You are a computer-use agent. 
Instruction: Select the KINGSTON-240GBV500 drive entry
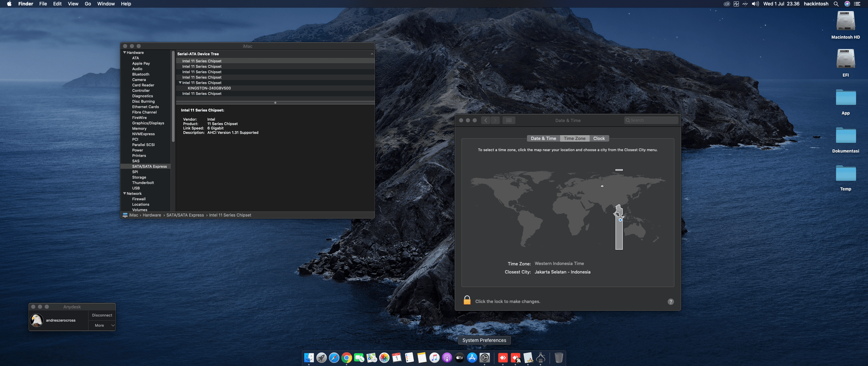point(209,88)
